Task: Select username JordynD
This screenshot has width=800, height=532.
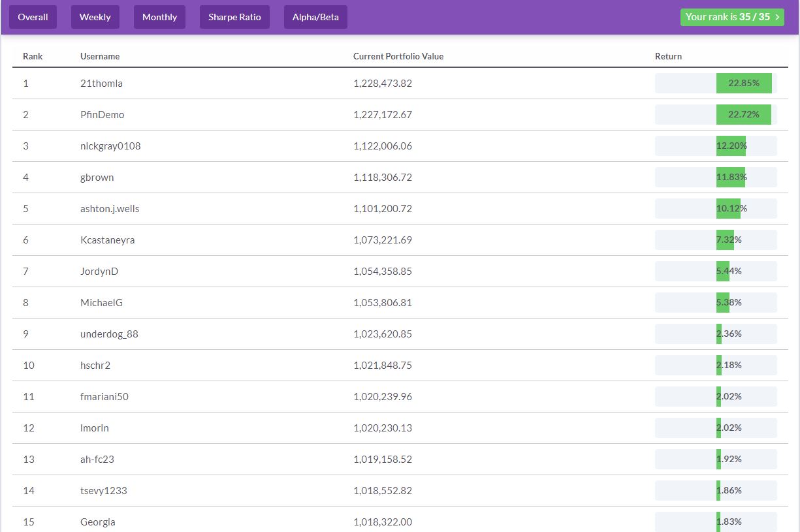Action: [x=99, y=272]
